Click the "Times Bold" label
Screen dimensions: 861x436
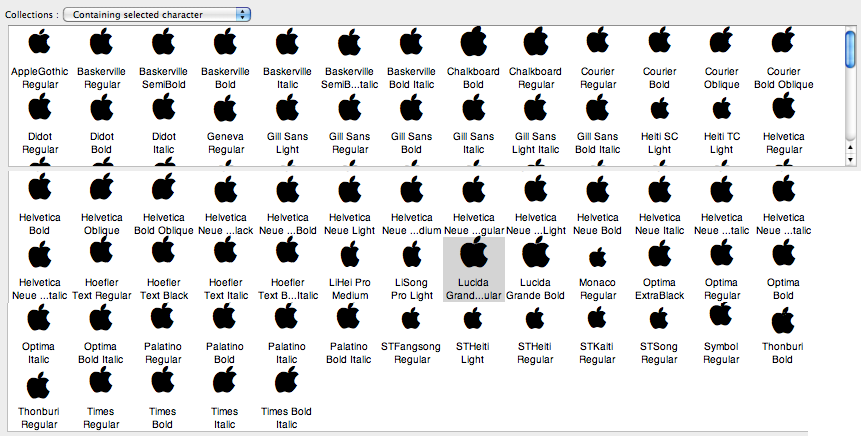163,418
